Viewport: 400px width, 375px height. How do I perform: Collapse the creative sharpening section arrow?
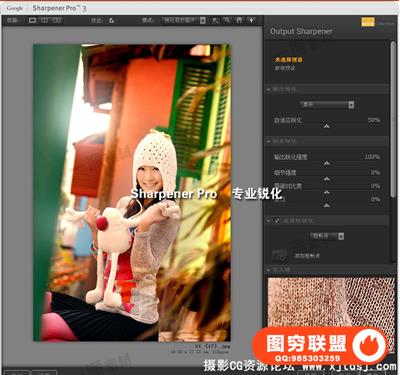pos(268,141)
